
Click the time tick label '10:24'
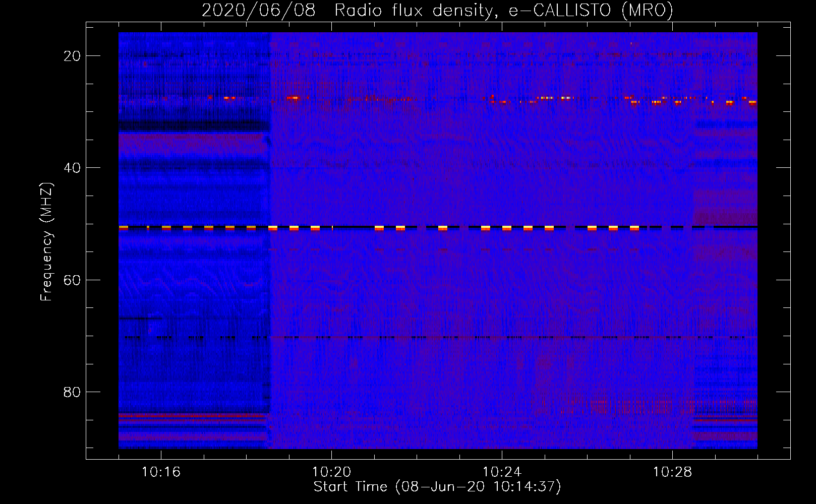pyautogui.click(x=502, y=472)
